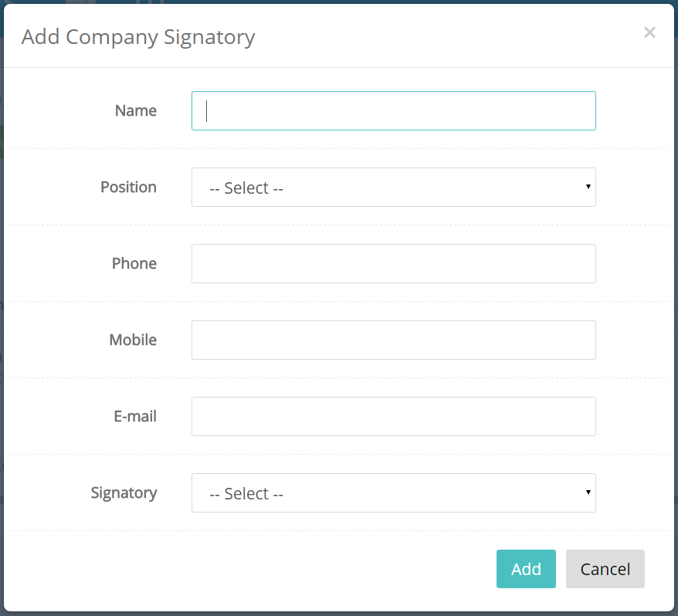Click the Position field label
Screen dimensions: 678x616
(128, 187)
